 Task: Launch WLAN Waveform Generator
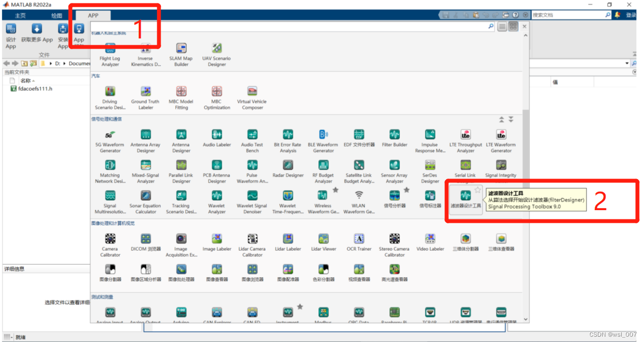pyautogui.click(x=359, y=202)
